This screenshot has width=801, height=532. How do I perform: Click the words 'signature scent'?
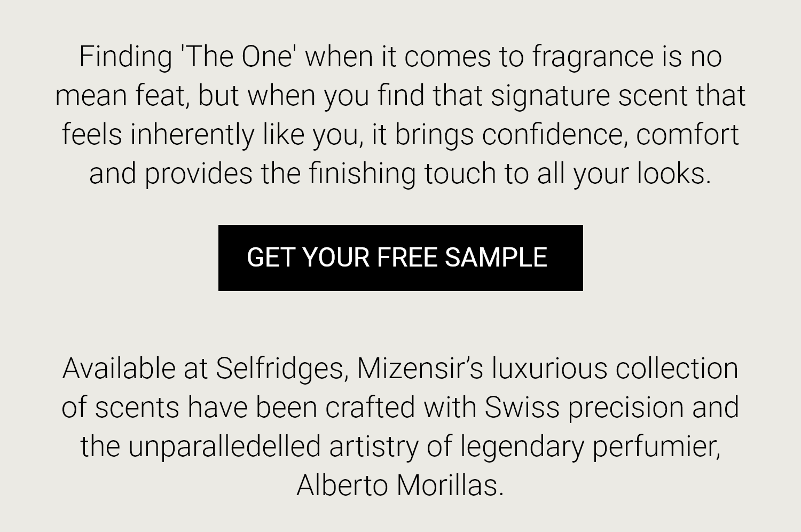[589, 97]
